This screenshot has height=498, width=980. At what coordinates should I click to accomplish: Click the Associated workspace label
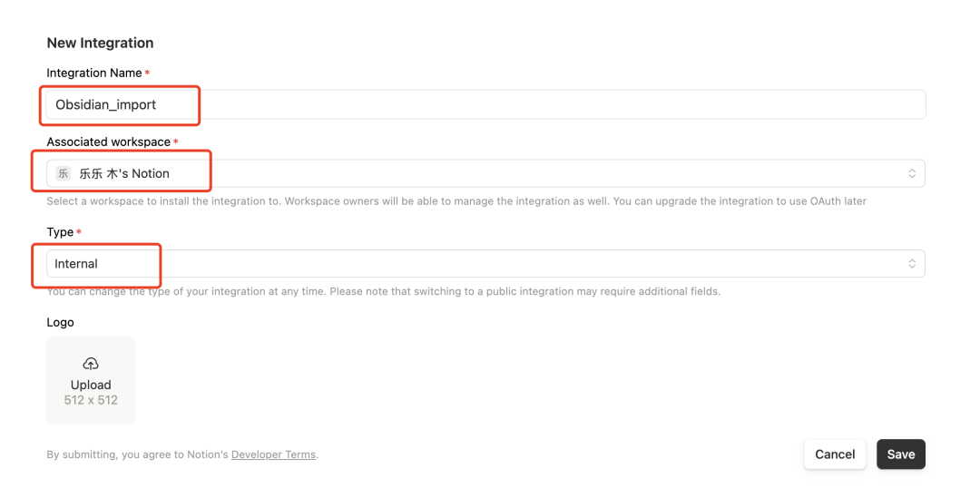click(109, 142)
